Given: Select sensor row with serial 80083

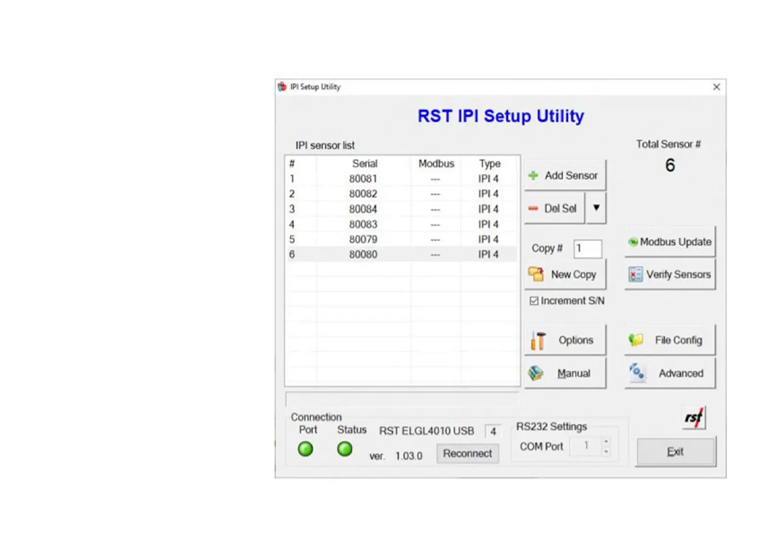Looking at the screenshot, I should [x=402, y=224].
